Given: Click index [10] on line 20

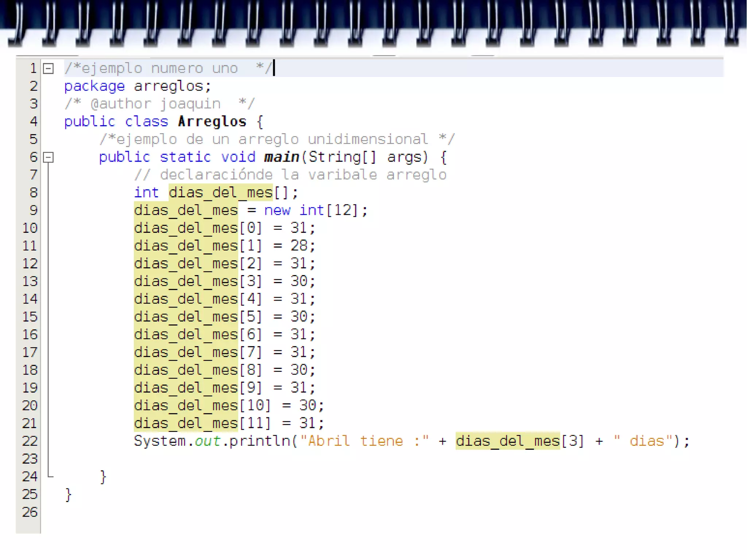Looking at the screenshot, I should [x=255, y=405].
